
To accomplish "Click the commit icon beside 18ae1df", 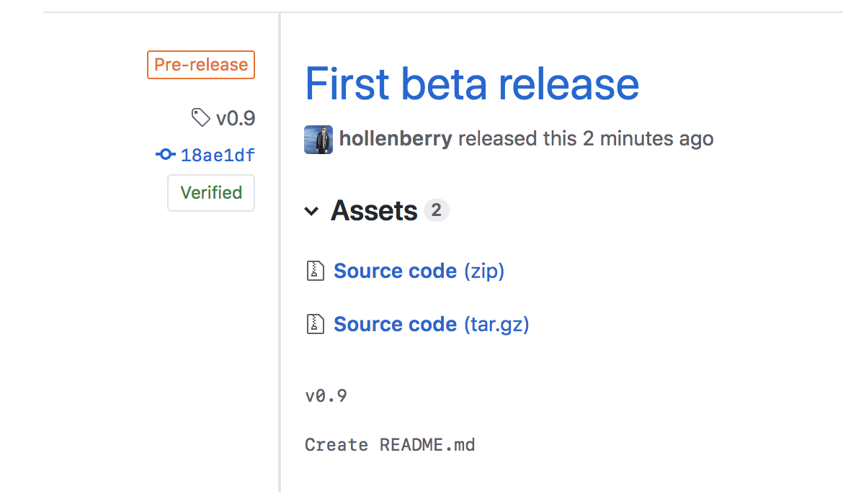I will [x=166, y=155].
